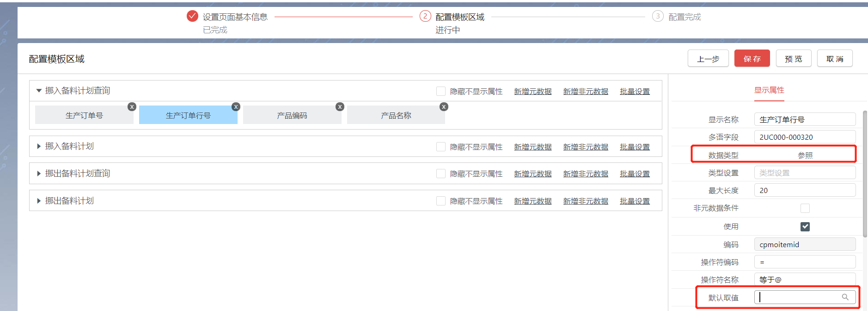The image size is (868, 311).
Task: Click 新增非元数据 link in 挪入备料计划 row
Action: click(586, 147)
